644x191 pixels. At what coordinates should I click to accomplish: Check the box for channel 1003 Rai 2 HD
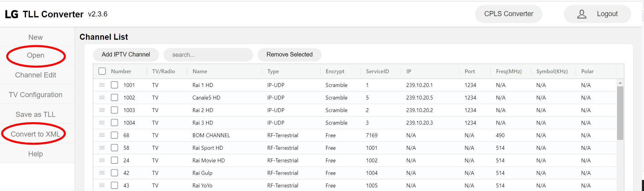[114, 110]
